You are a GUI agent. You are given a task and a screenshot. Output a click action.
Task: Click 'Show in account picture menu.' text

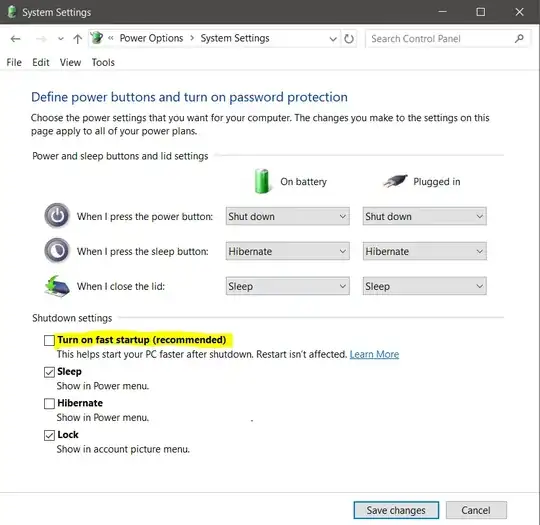[x=123, y=449]
